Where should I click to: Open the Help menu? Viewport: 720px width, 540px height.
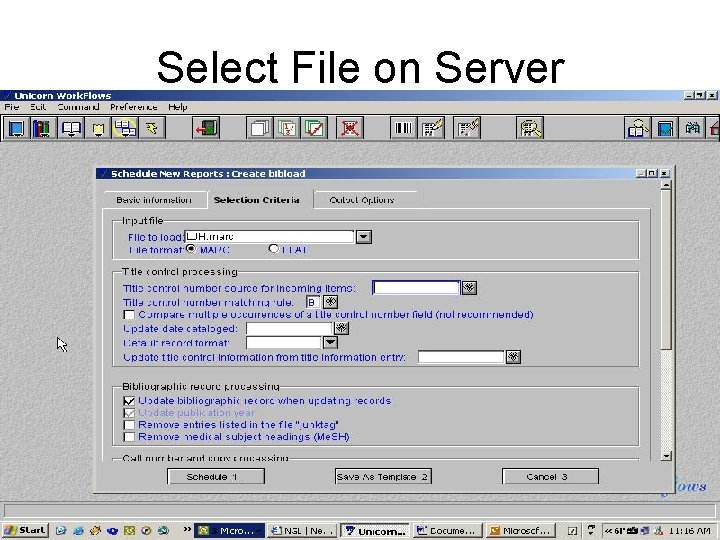pyautogui.click(x=178, y=107)
